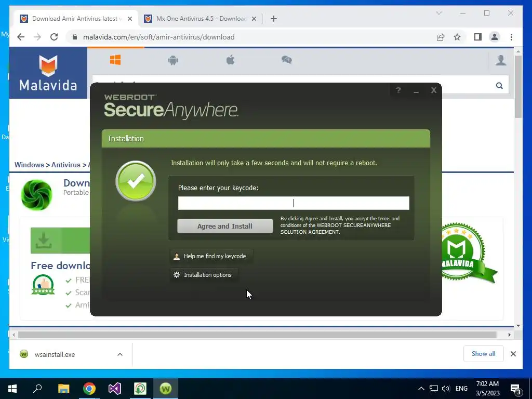532x399 pixels.
Task: Click the ENG language indicator
Action: (461, 389)
